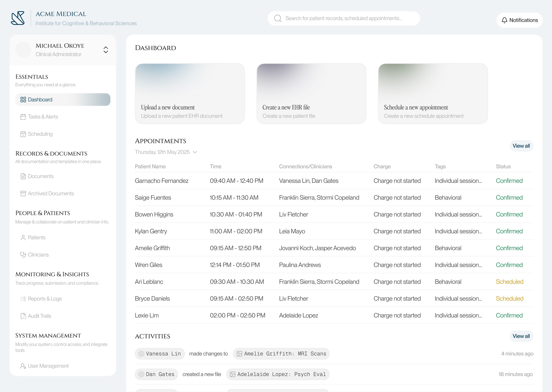
Task: Click the Archived Documents box icon
Action: [x=23, y=194]
